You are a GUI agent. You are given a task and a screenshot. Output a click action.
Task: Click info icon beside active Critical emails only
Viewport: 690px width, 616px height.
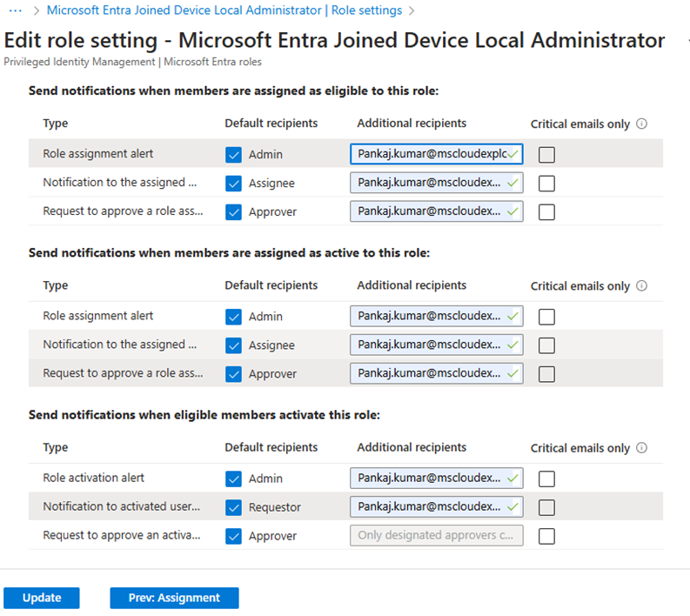point(642,285)
